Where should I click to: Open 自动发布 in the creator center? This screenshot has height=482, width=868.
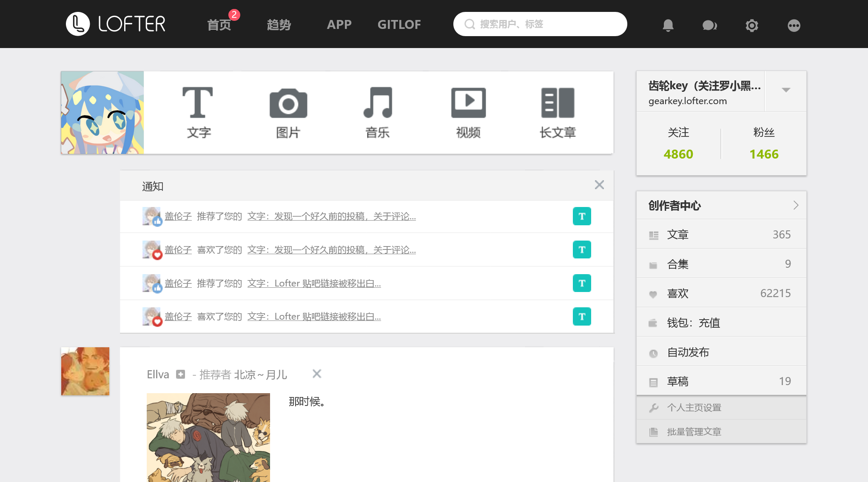pos(688,352)
